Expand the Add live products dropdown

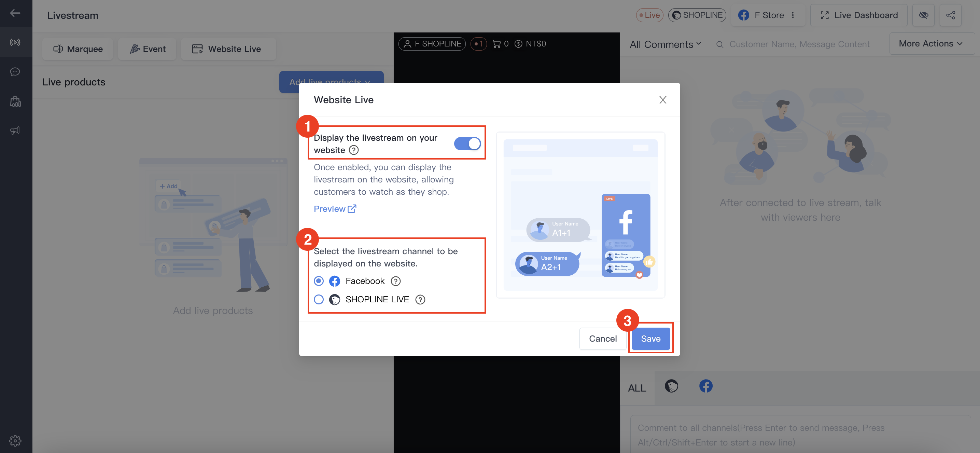[331, 81]
